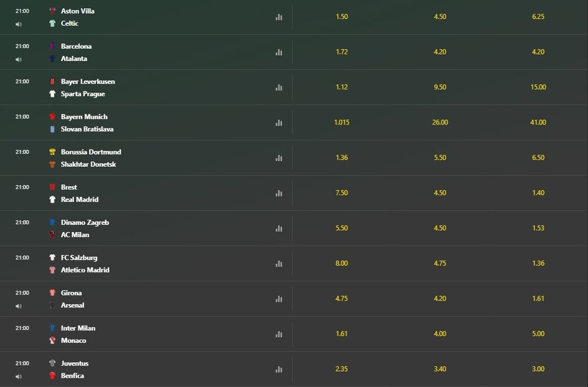Screen dimensions: 588x387
Task: Select draw odds 9.50 for Leverkusen match
Action: 440,87
